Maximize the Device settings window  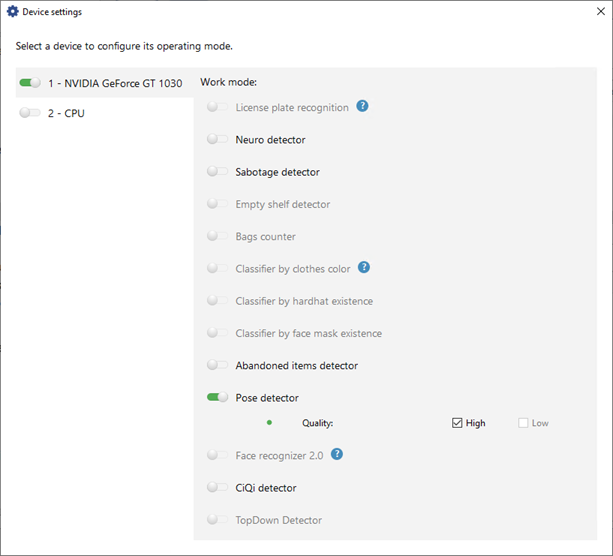[x=543, y=12]
